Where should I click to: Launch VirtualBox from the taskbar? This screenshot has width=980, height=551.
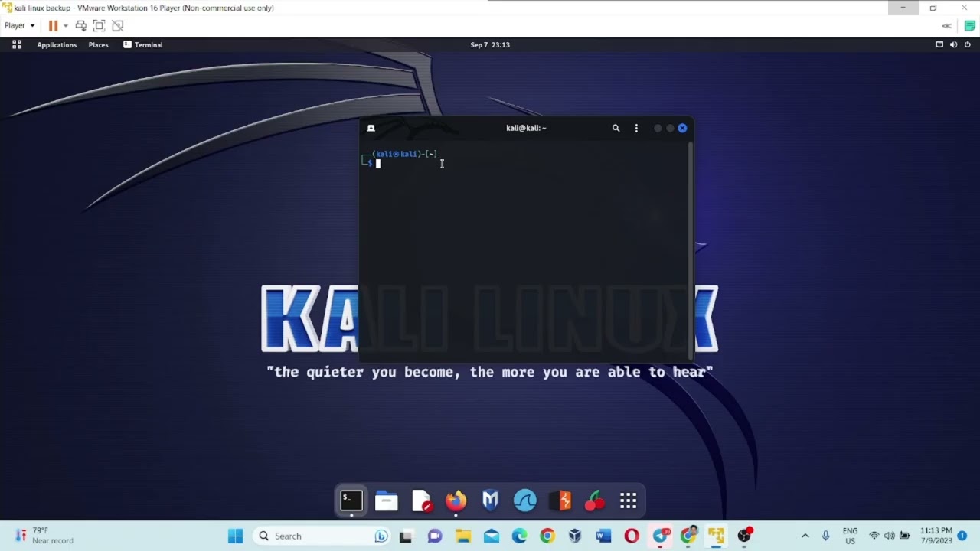575,536
